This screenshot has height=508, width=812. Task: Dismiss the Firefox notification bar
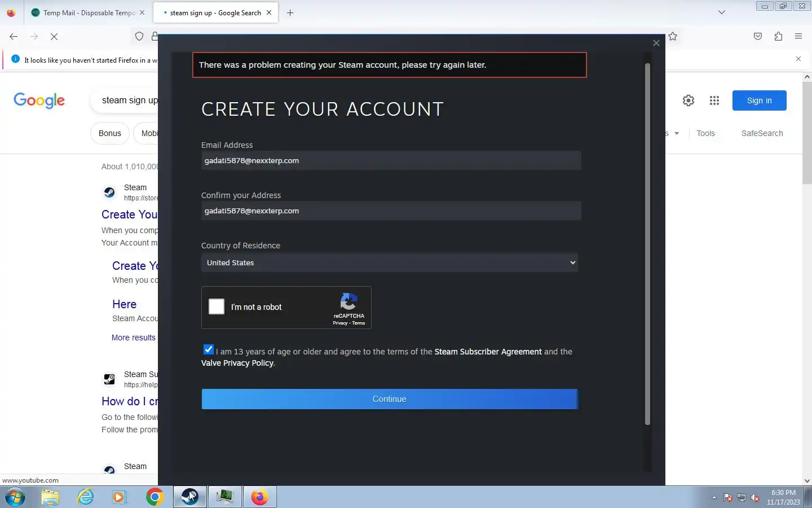click(798, 59)
